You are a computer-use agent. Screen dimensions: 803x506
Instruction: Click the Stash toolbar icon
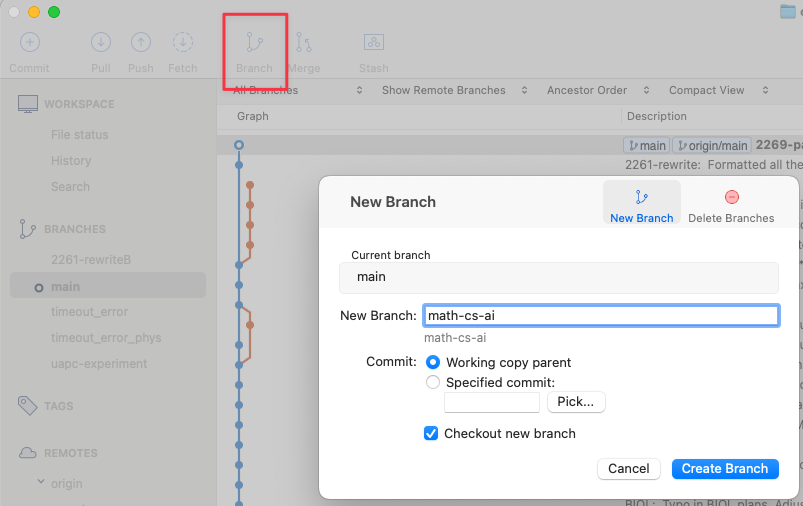pos(373,43)
